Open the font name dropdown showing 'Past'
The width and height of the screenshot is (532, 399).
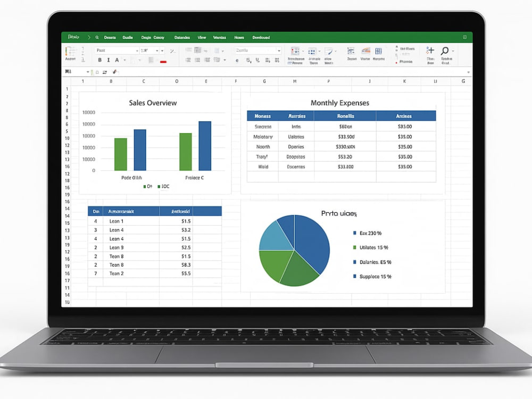[117, 51]
